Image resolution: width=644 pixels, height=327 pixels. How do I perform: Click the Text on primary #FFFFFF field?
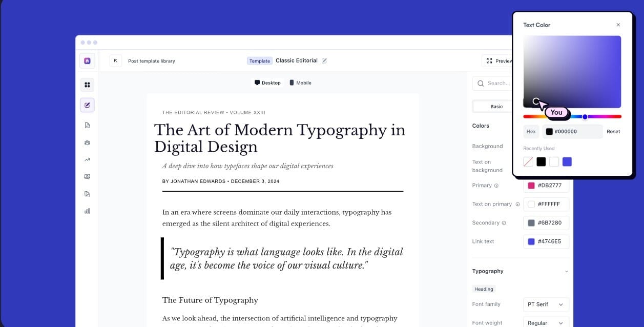(546, 204)
